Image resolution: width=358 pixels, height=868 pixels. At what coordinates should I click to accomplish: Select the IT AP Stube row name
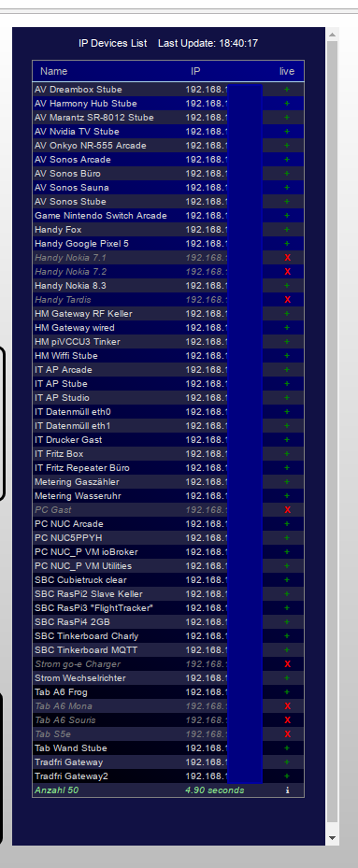[x=61, y=384]
